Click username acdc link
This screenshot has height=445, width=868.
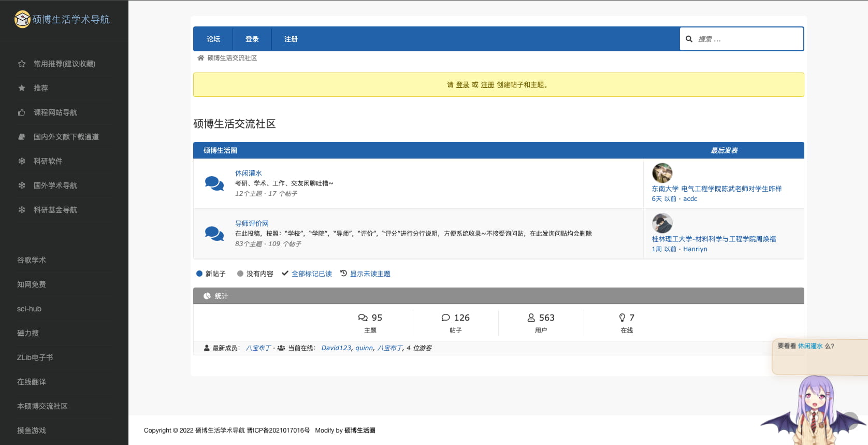(x=690, y=198)
